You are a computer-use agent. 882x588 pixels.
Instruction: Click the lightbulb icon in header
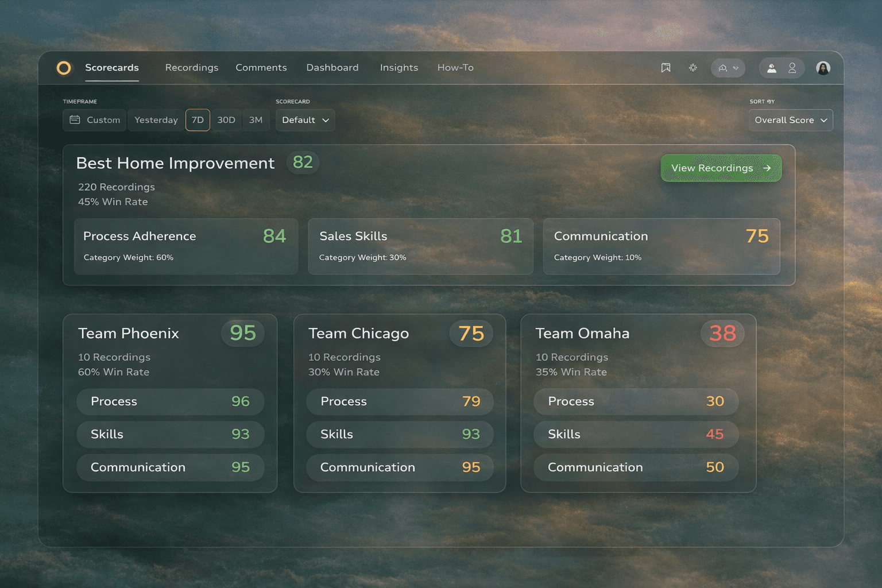(x=693, y=68)
